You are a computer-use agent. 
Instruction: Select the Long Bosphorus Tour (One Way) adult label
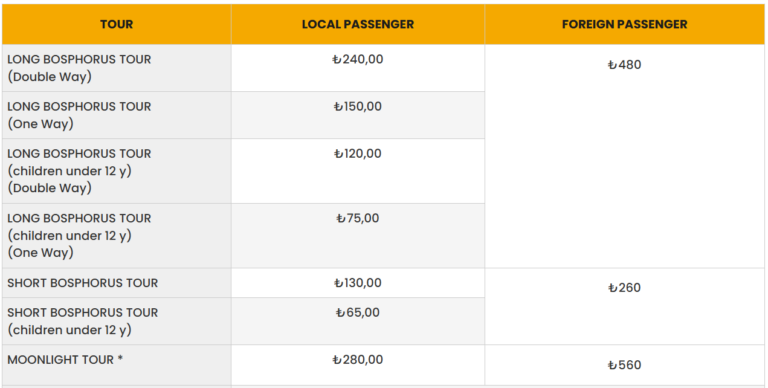pos(117,115)
